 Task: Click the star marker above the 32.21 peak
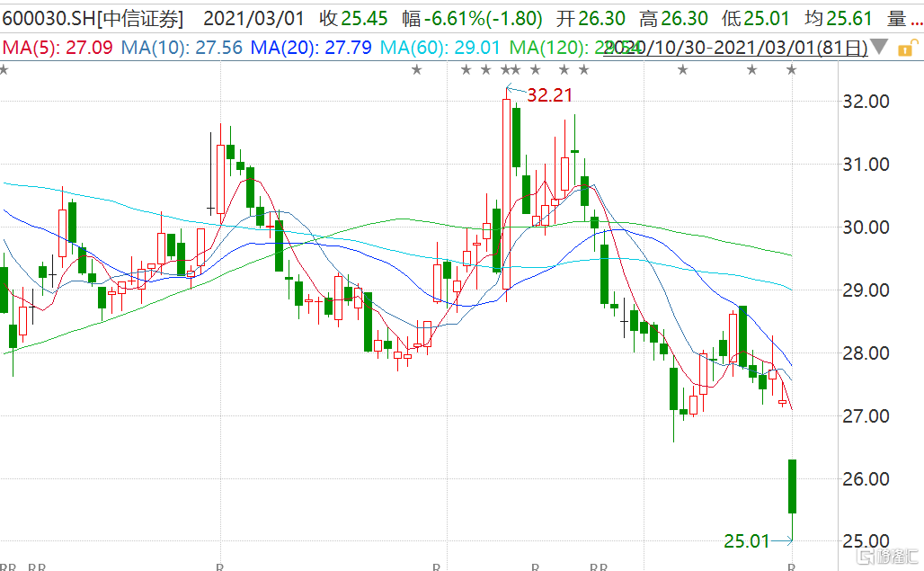pos(506,70)
